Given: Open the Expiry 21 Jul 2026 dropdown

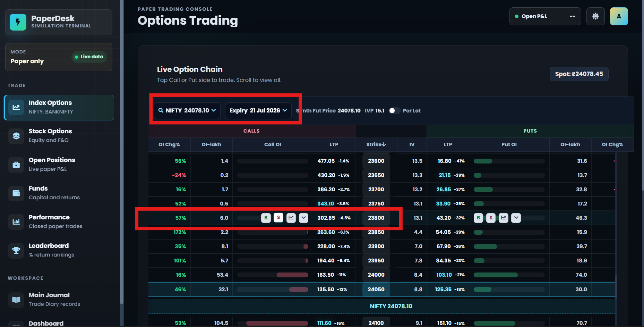Looking at the screenshot, I should click(258, 110).
